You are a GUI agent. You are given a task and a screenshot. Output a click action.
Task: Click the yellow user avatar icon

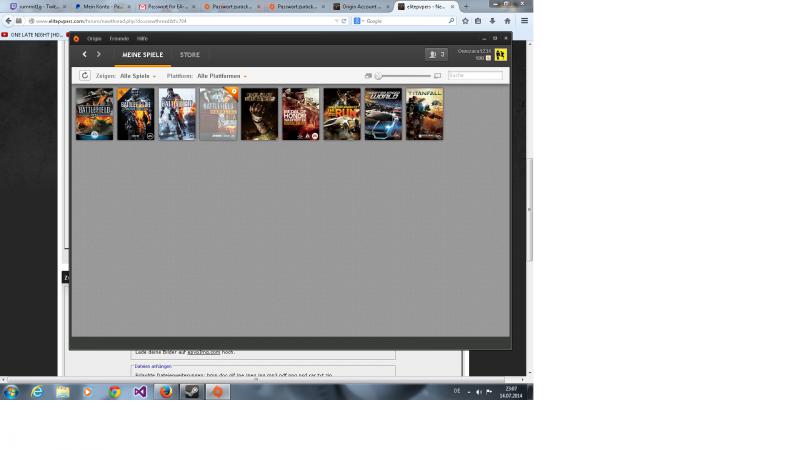point(501,54)
